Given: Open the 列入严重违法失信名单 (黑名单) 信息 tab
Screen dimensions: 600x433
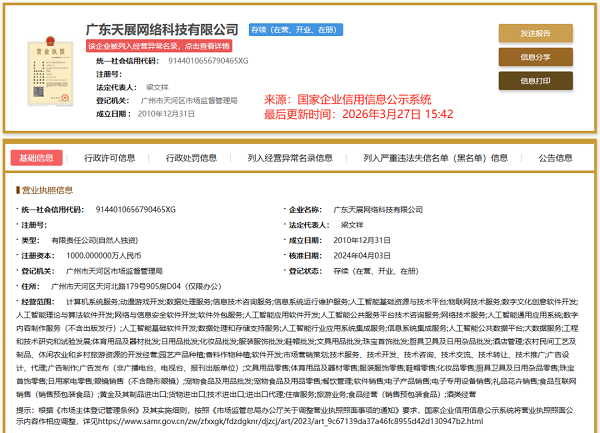Looking at the screenshot, I should point(435,158).
